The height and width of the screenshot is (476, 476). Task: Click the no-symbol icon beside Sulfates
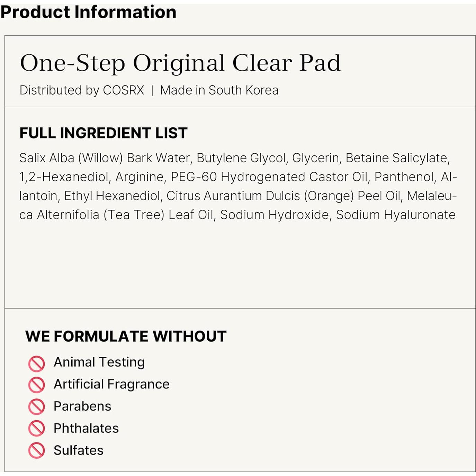coord(36,450)
